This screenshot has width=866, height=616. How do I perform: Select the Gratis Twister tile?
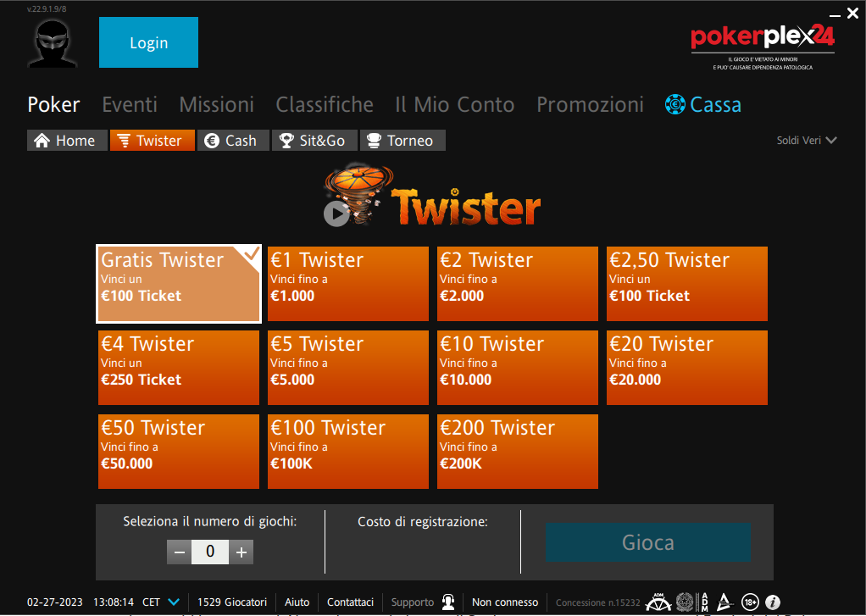pos(179,283)
